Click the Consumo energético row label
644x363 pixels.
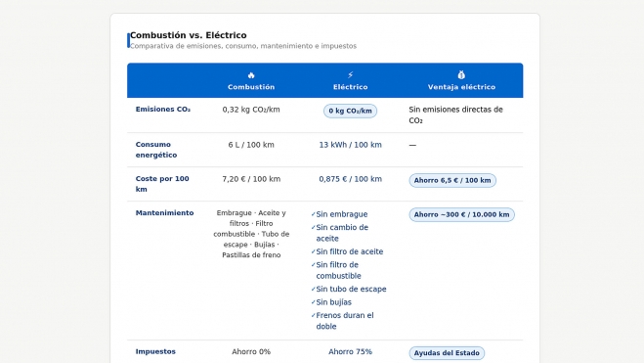coord(156,150)
